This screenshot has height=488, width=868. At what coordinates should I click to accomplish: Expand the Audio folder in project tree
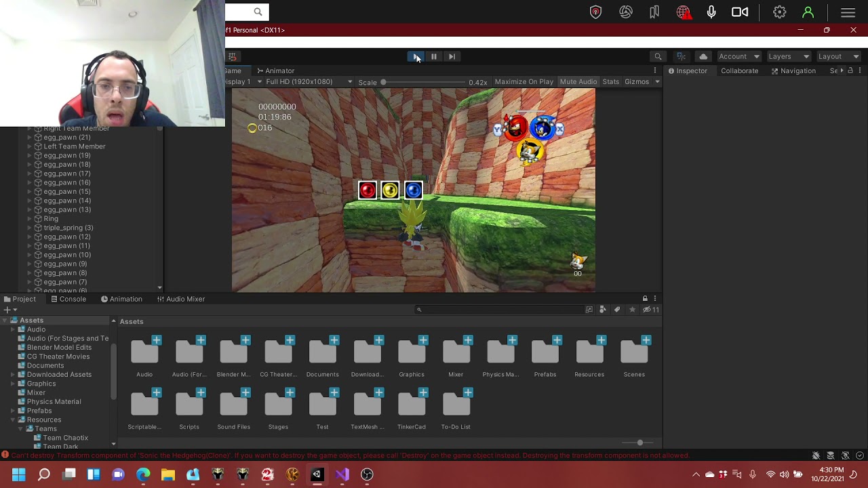[x=13, y=329]
